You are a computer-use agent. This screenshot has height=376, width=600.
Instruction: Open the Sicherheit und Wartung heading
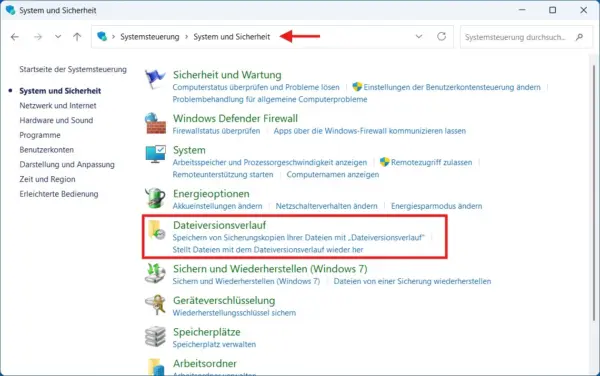pos(227,75)
